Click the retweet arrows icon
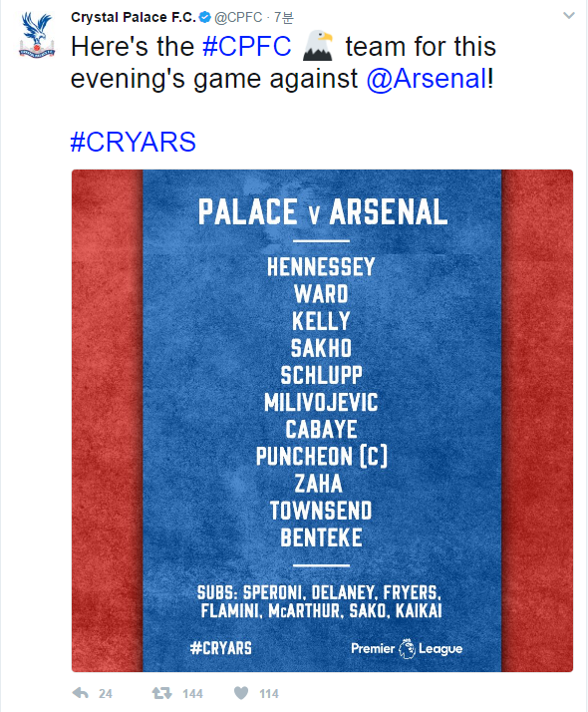The width and height of the screenshot is (588, 712). 161,693
